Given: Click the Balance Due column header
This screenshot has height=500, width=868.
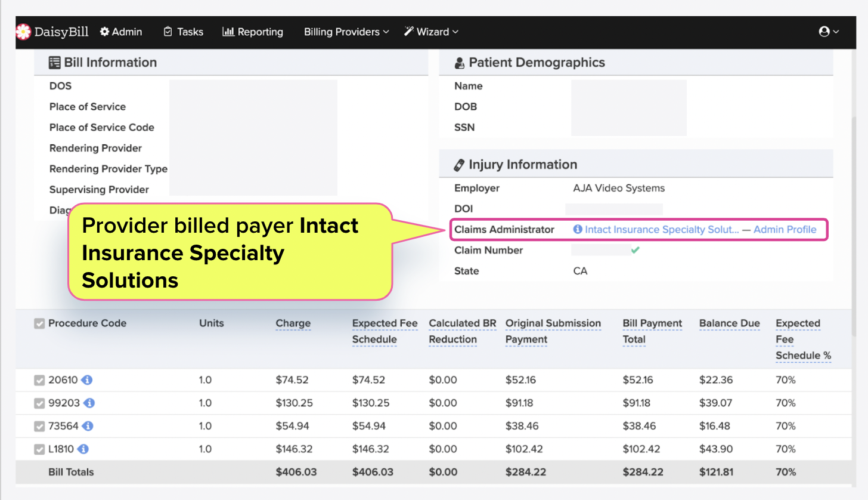Looking at the screenshot, I should tap(730, 323).
